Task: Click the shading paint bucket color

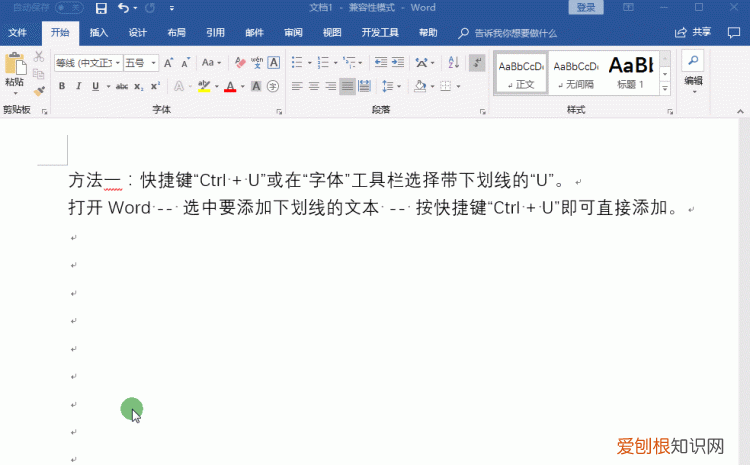Action: [x=420, y=86]
